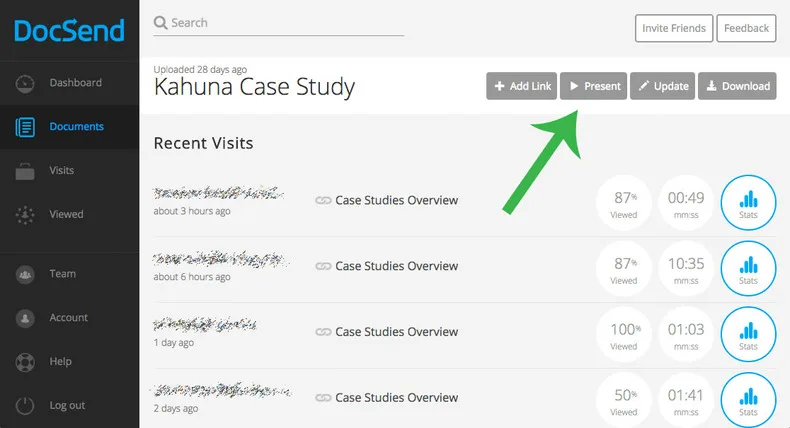Open Stats for visit about 3 hours ago
This screenshot has height=428, width=790.
coord(748,203)
